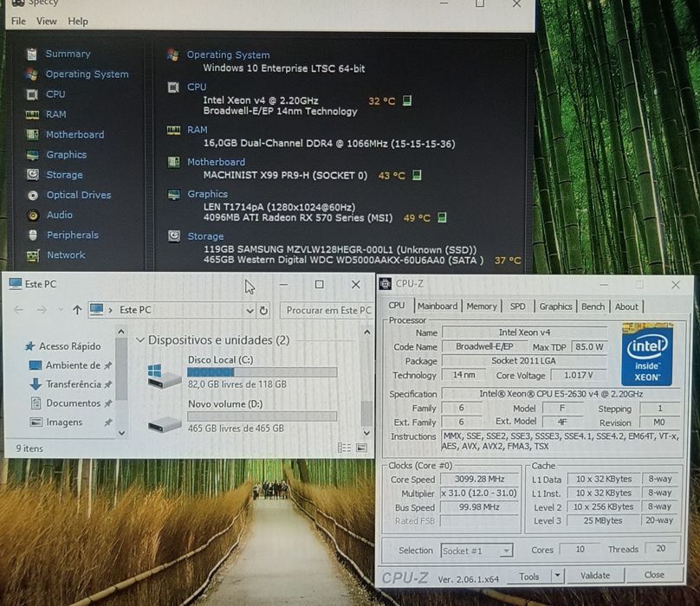Open the Help menu in Speccy
This screenshot has height=606, width=700.
point(78,21)
